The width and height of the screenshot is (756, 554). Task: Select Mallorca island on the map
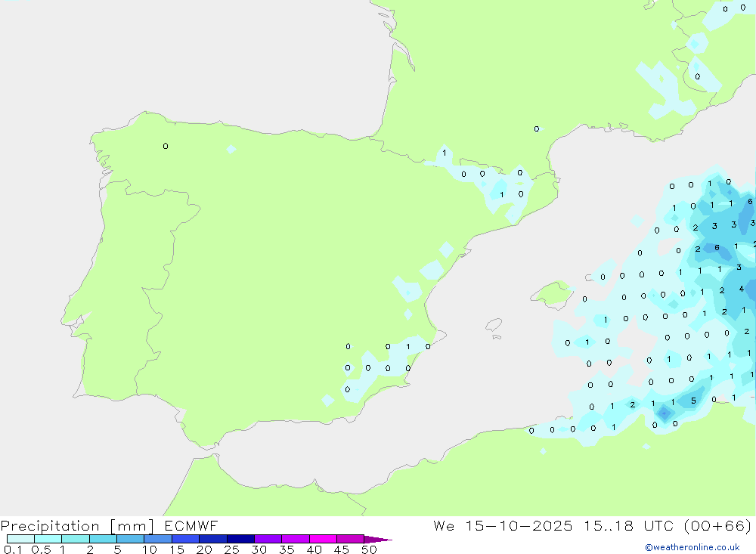click(553, 292)
